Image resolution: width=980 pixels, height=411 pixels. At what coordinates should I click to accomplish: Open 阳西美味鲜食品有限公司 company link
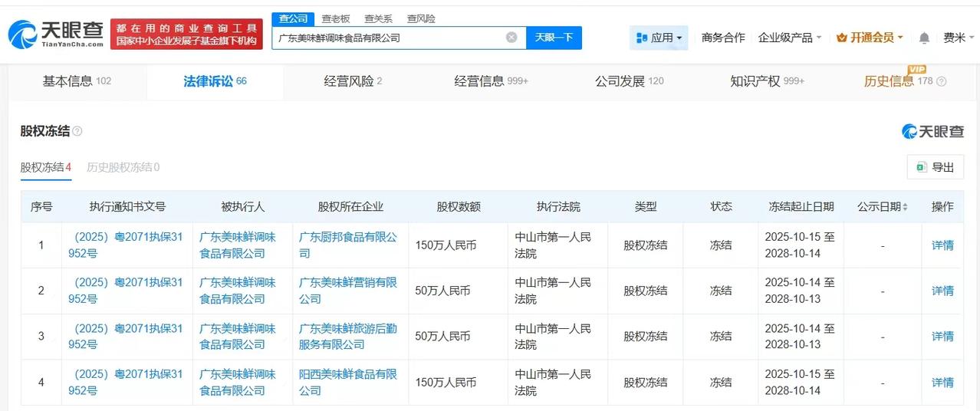[x=348, y=382]
